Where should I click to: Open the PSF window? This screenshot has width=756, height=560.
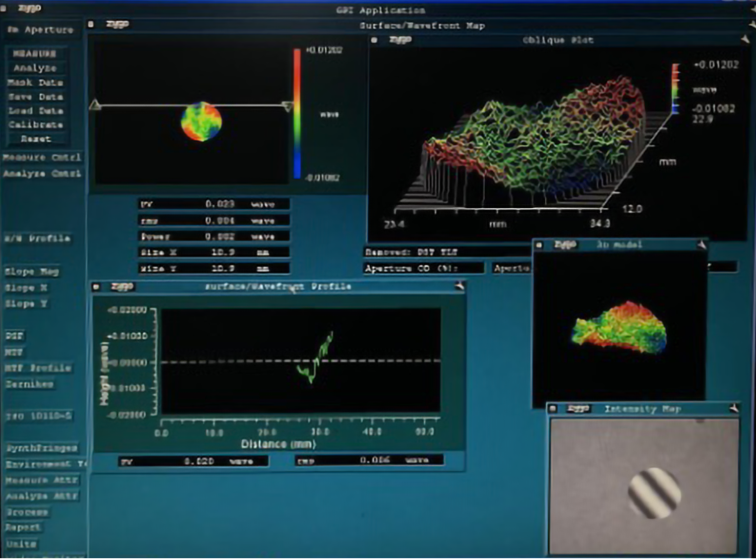[14, 336]
